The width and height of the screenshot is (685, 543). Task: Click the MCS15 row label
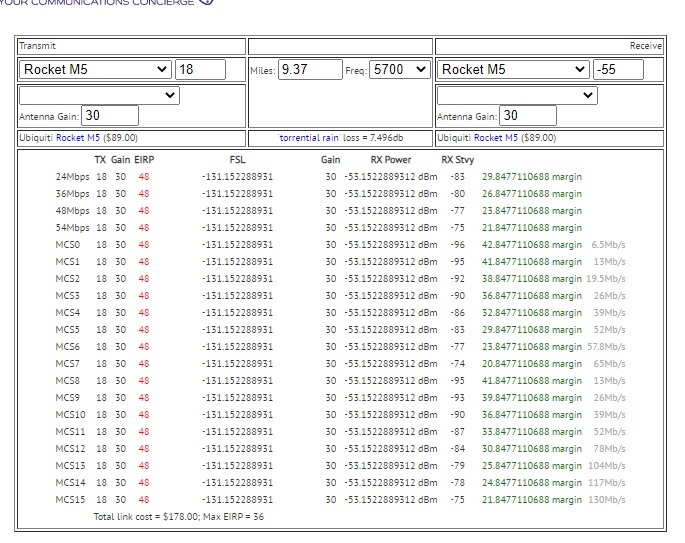[69, 500]
